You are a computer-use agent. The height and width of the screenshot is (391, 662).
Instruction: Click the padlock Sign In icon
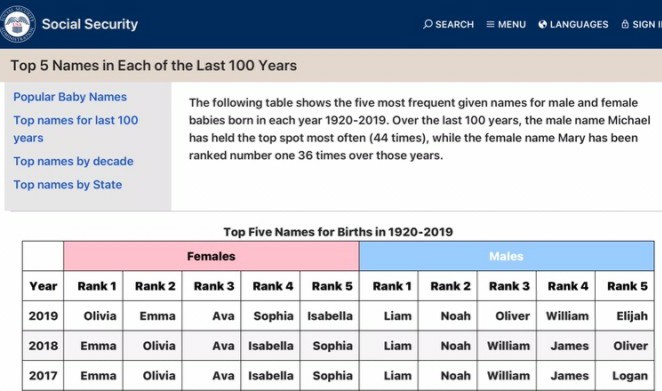pyautogui.click(x=625, y=24)
